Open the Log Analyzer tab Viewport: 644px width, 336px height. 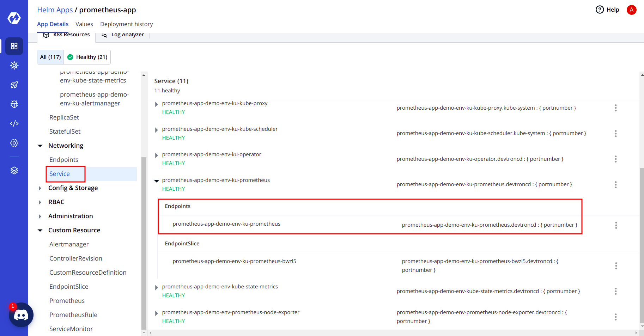pyautogui.click(x=122, y=35)
